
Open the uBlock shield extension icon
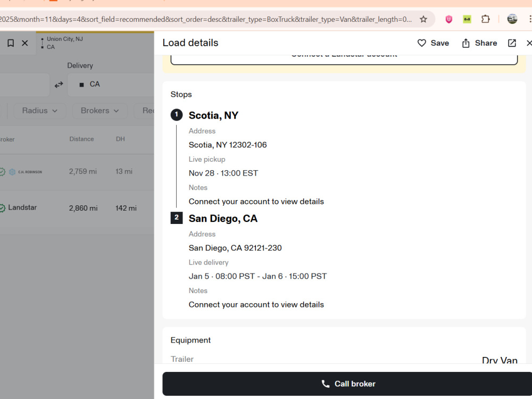[448, 19]
